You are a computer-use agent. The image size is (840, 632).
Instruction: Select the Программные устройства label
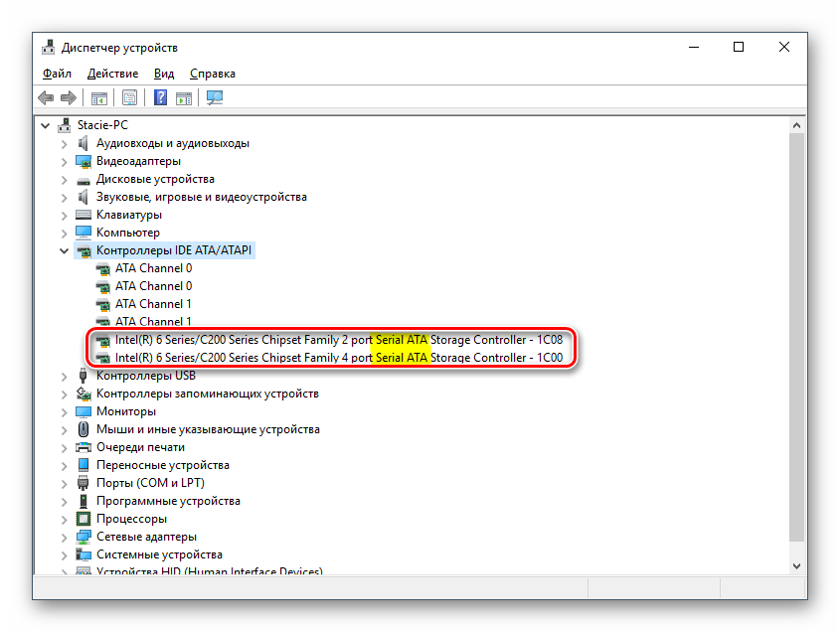point(168,501)
